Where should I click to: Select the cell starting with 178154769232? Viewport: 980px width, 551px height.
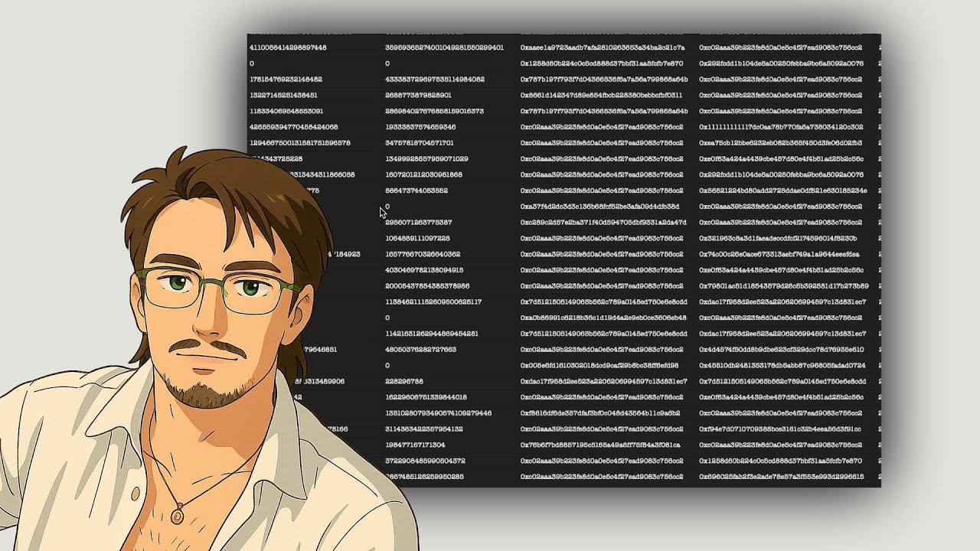286,80
